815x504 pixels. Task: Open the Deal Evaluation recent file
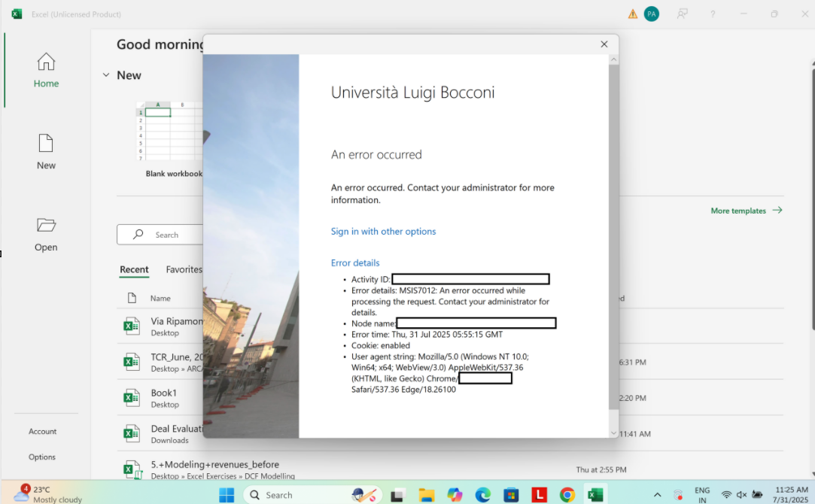click(177, 434)
